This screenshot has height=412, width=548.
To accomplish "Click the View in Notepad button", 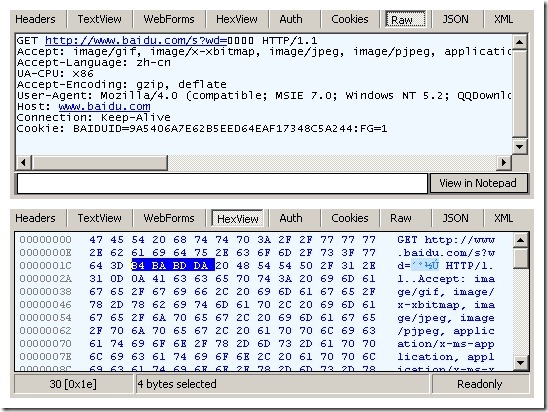I will [x=478, y=183].
